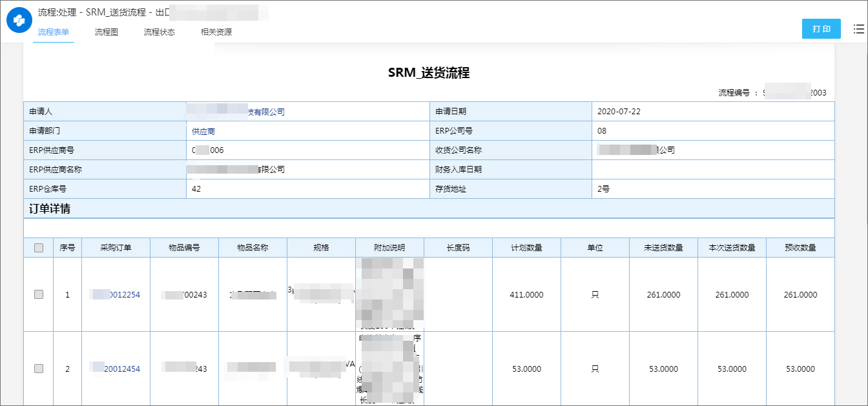Click the 物品名称 column header
The height and width of the screenshot is (406, 868).
click(253, 247)
